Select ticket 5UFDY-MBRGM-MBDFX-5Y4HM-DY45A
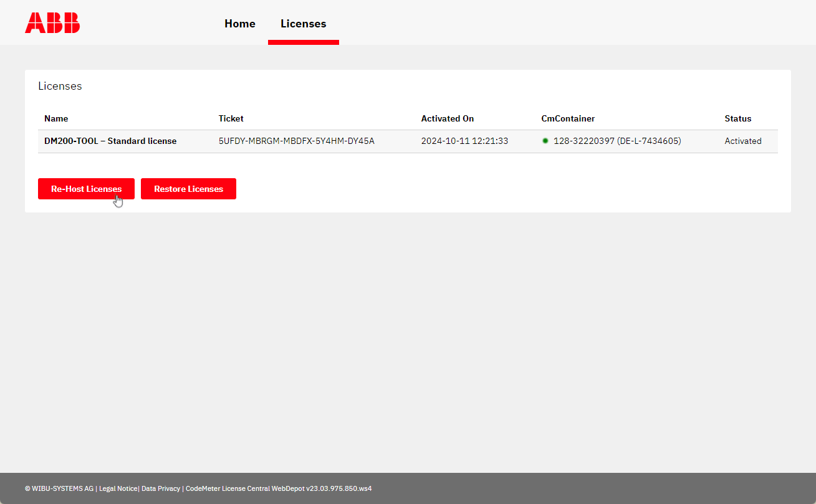This screenshot has height=504, width=816. click(297, 141)
